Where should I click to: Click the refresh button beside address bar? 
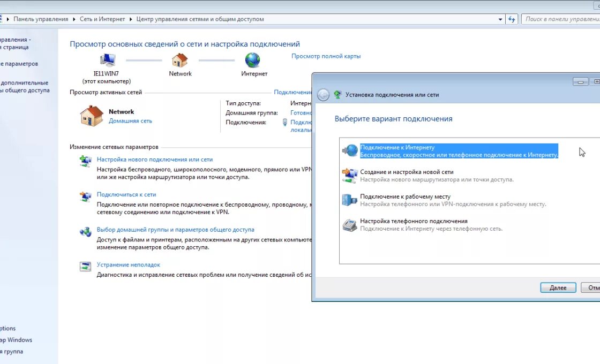click(x=512, y=19)
